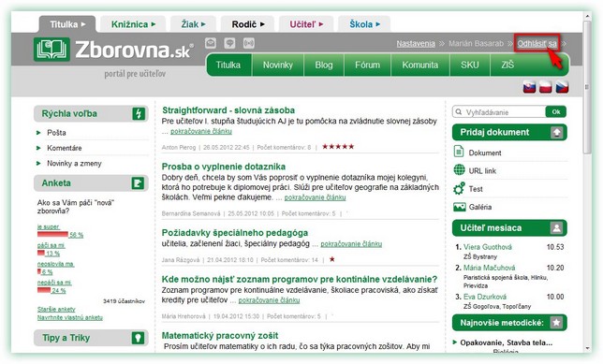The width and height of the screenshot is (603, 364).
Task: Click the Test gear icon
Action: (459, 188)
